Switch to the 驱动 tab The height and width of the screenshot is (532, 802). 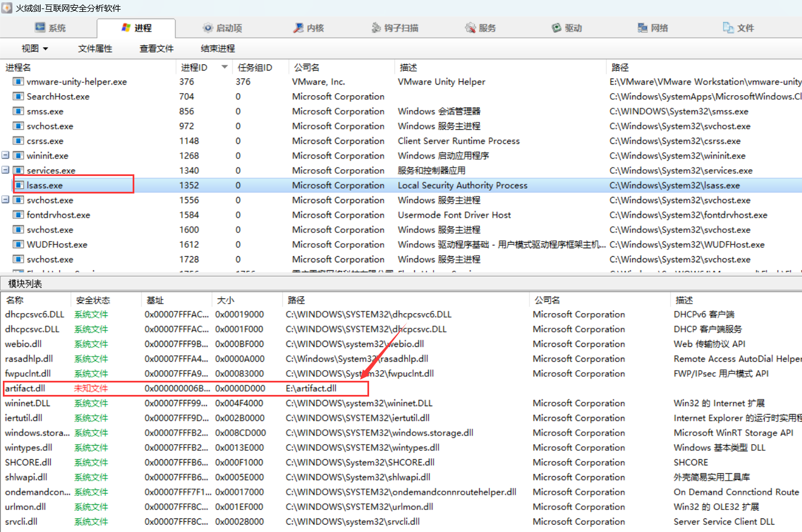(567, 28)
